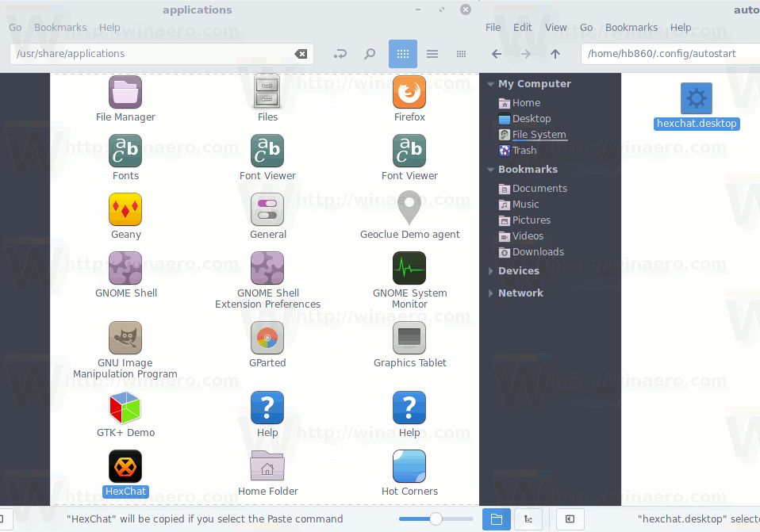Switch to list view mode
Viewport: 760px width, 532px height.
click(432, 54)
